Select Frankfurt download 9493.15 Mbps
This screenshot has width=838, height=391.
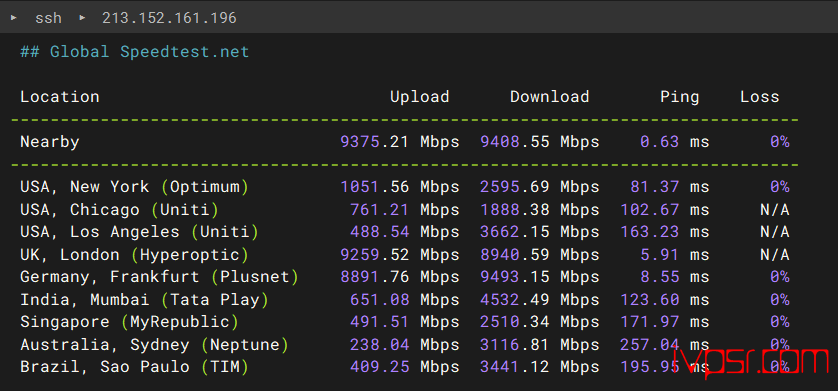pos(540,277)
